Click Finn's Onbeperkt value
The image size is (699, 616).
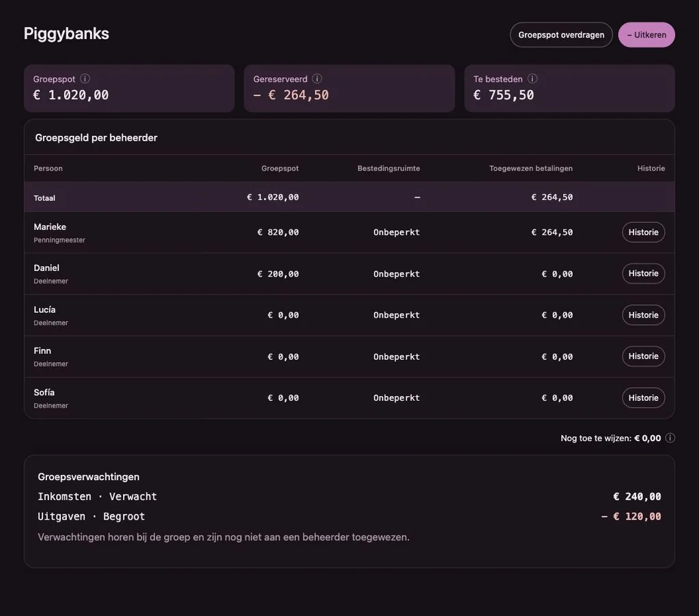tap(397, 357)
